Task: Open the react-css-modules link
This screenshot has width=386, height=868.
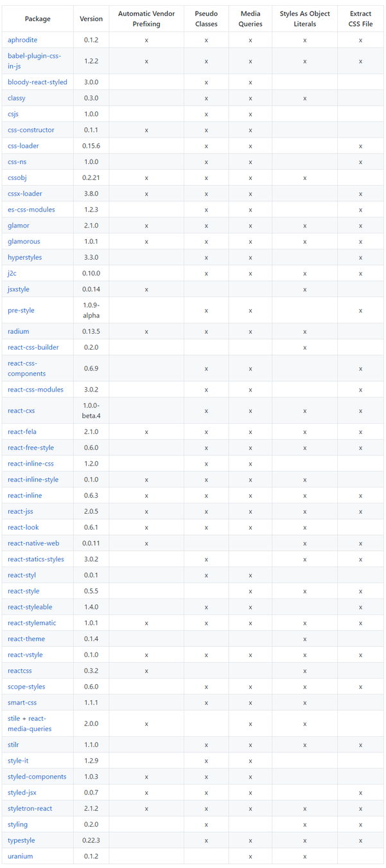Action: point(35,390)
